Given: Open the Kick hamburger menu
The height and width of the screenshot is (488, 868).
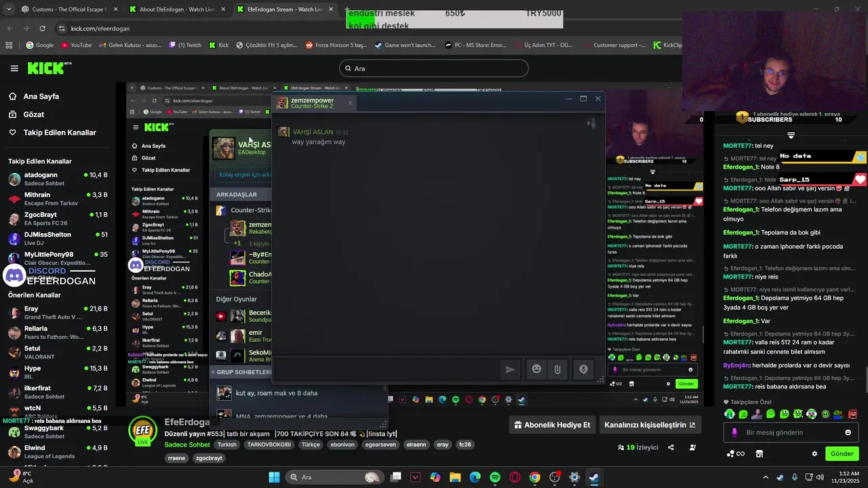Looking at the screenshot, I should point(14,68).
